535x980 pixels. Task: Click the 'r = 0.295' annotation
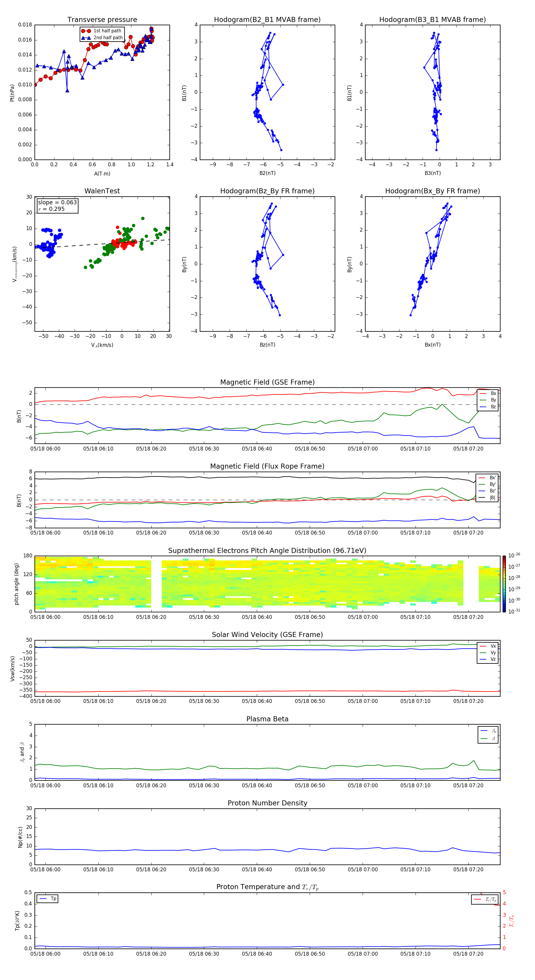(51, 209)
